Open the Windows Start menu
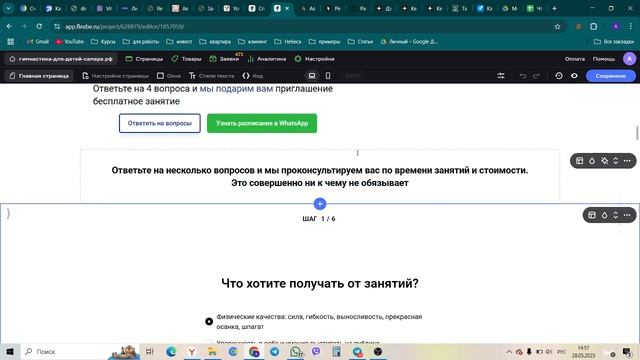Image resolution: width=640 pixels, height=360 pixels. pyautogui.click(x=10, y=351)
